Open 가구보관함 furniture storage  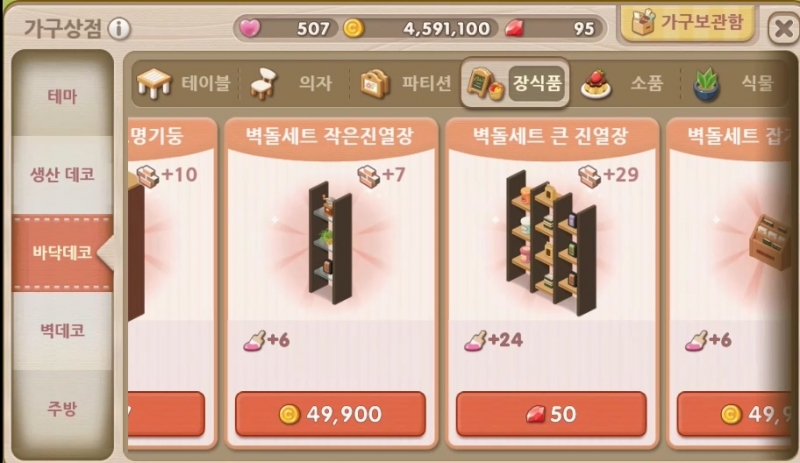point(687,23)
